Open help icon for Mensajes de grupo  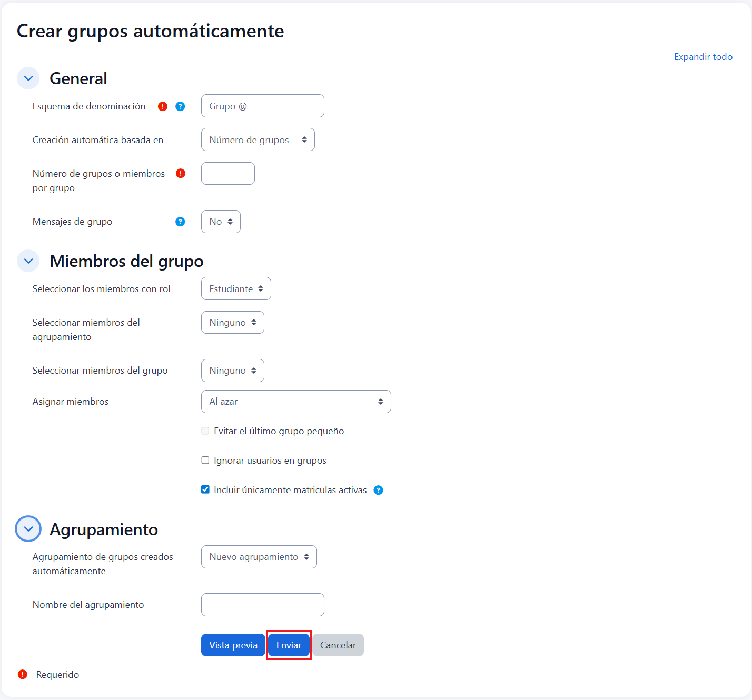[180, 222]
